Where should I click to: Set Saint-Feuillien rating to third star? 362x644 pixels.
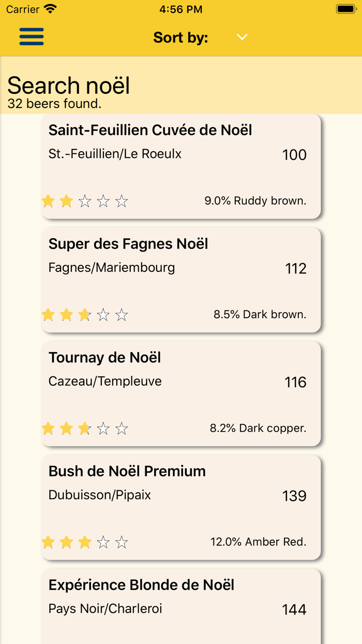[85, 201]
